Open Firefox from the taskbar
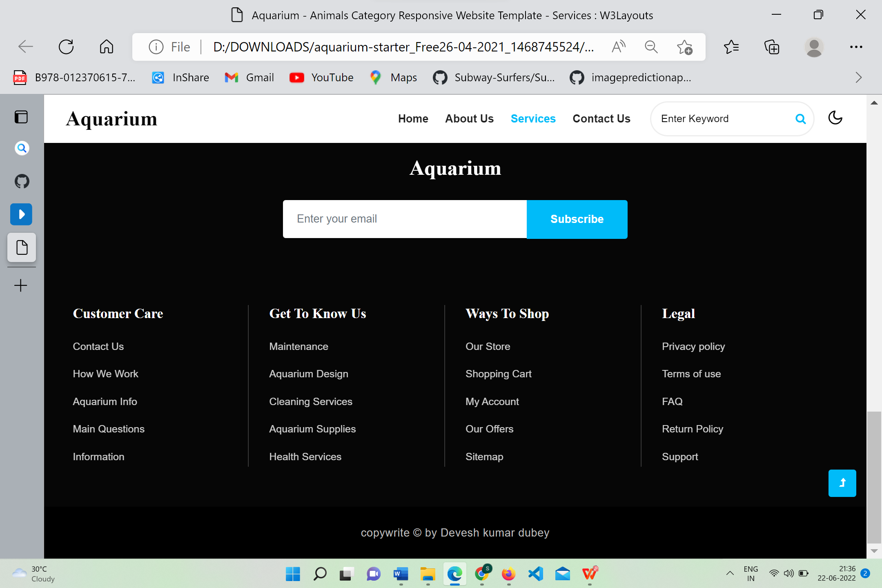882x588 pixels. (x=509, y=574)
